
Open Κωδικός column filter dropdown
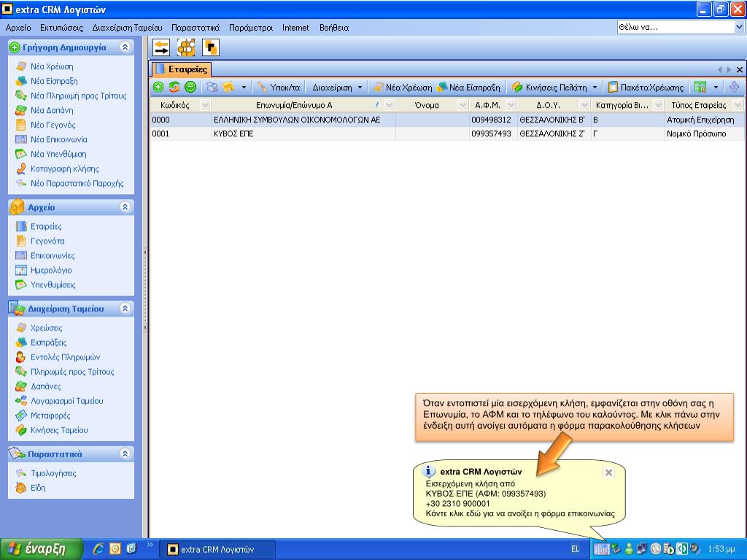click(205, 105)
